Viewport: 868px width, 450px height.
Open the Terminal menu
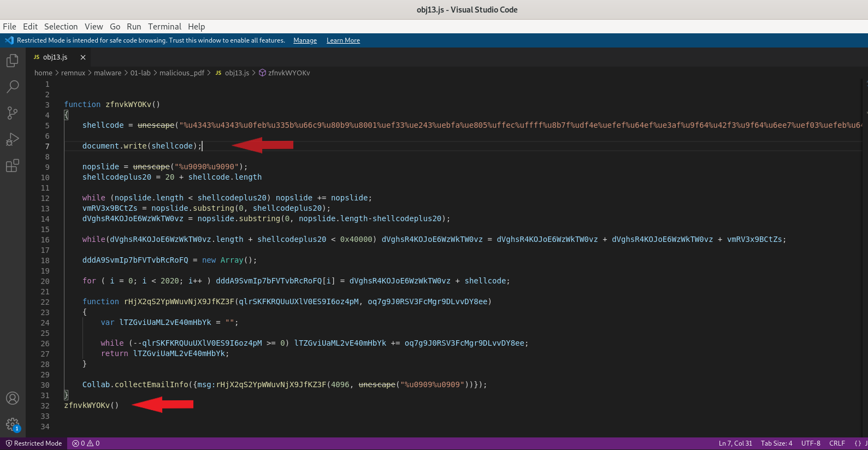pos(164,26)
